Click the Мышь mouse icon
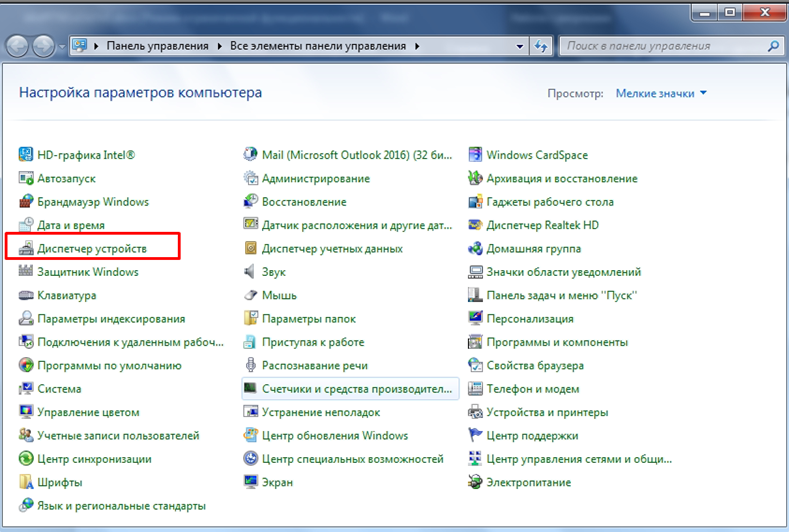Screen dimensions: 789x532 [250, 295]
